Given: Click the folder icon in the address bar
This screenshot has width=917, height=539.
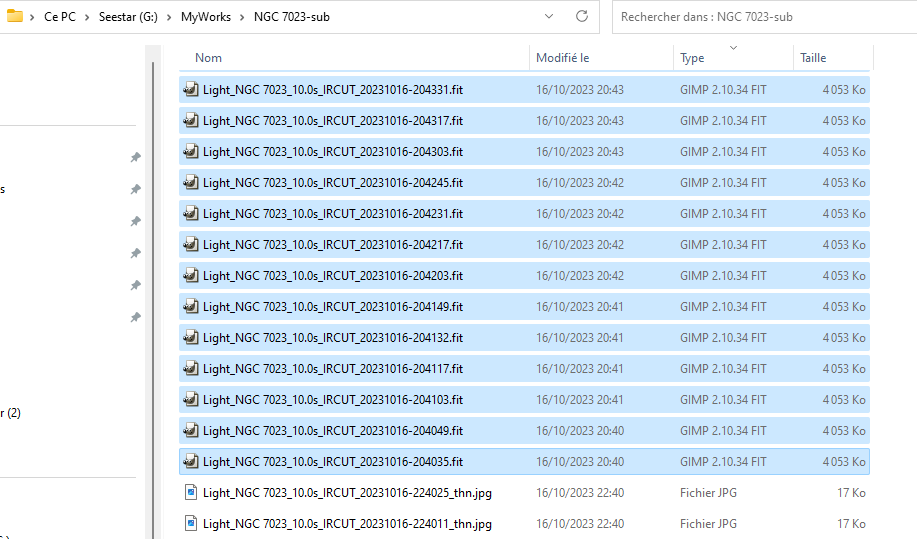Looking at the screenshot, I should 15,17.
